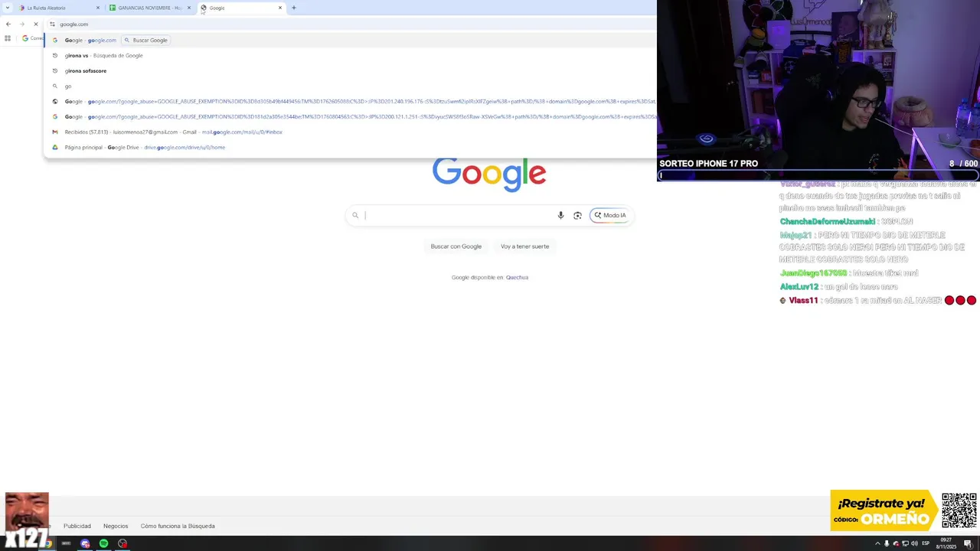Image resolution: width=980 pixels, height=551 pixels.
Task: Click the Voy a tener suerte button
Action: pos(524,246)
